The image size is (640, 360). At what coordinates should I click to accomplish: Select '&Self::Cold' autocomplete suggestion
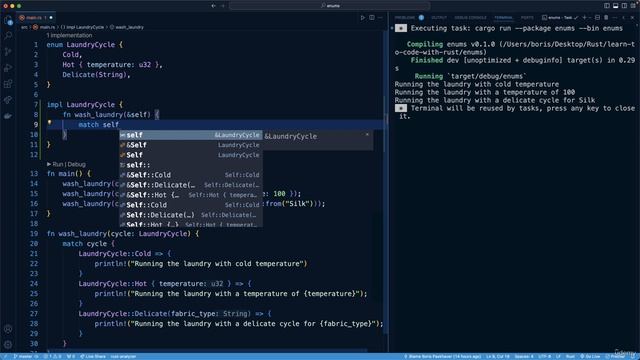[x=191, y=175]
